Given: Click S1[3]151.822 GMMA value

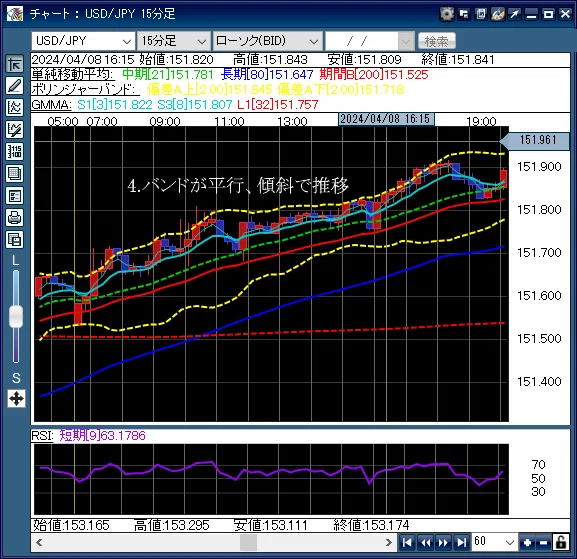Looking at the screenshot, I should pos(115,105).
